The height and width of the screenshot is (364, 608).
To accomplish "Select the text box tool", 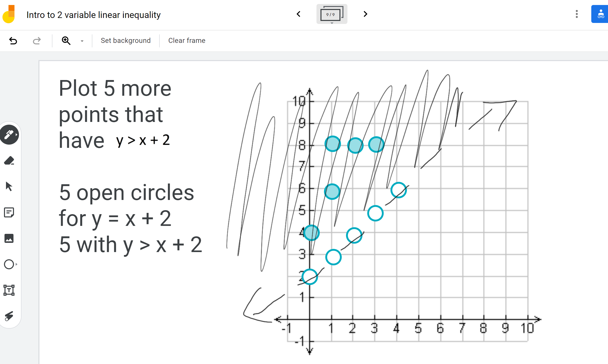I will [x=9, y=290].
